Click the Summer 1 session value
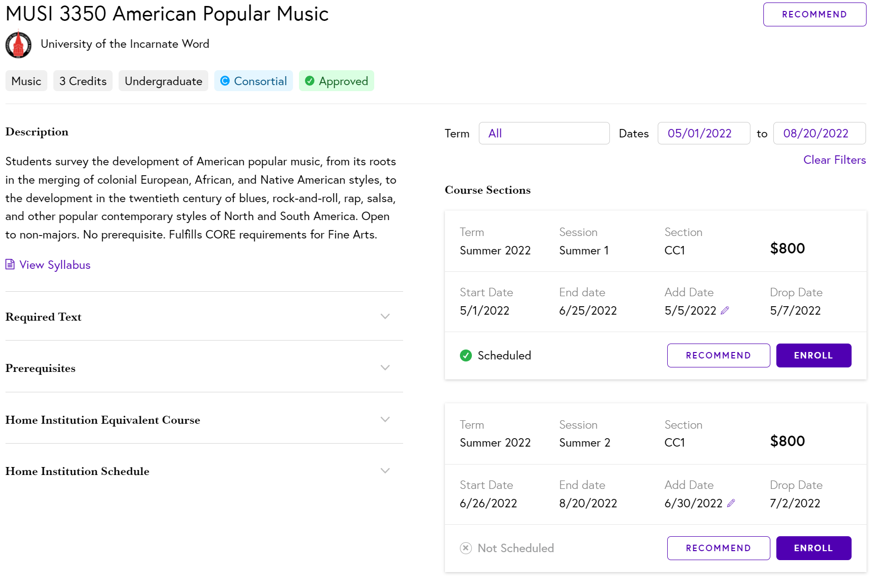 [584, 250]
